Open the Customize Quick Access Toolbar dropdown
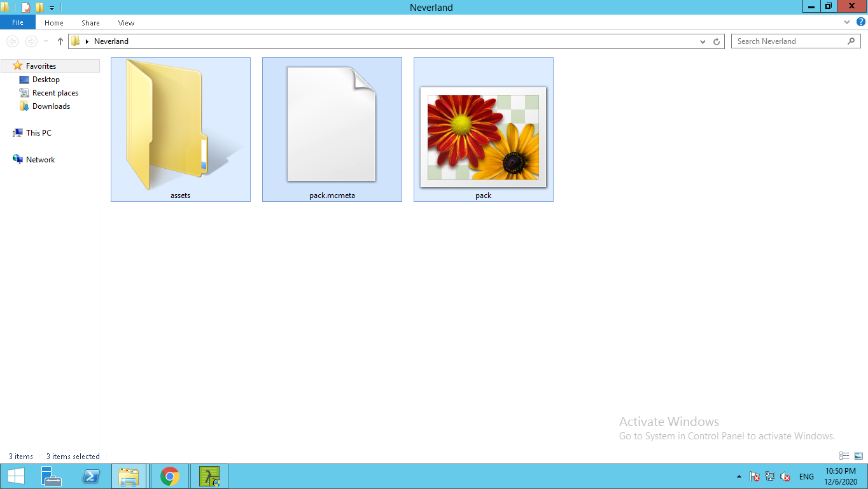 [x=52, y=8]
